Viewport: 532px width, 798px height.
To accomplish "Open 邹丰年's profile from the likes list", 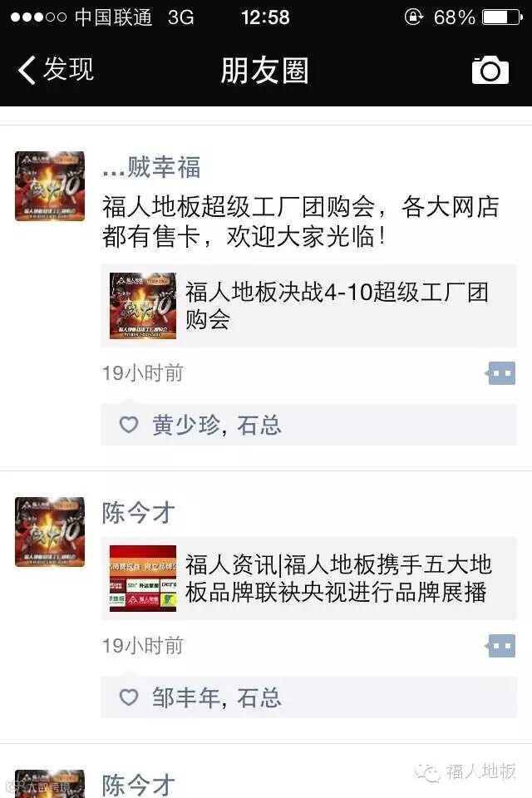I will click(x=186, y=697).
